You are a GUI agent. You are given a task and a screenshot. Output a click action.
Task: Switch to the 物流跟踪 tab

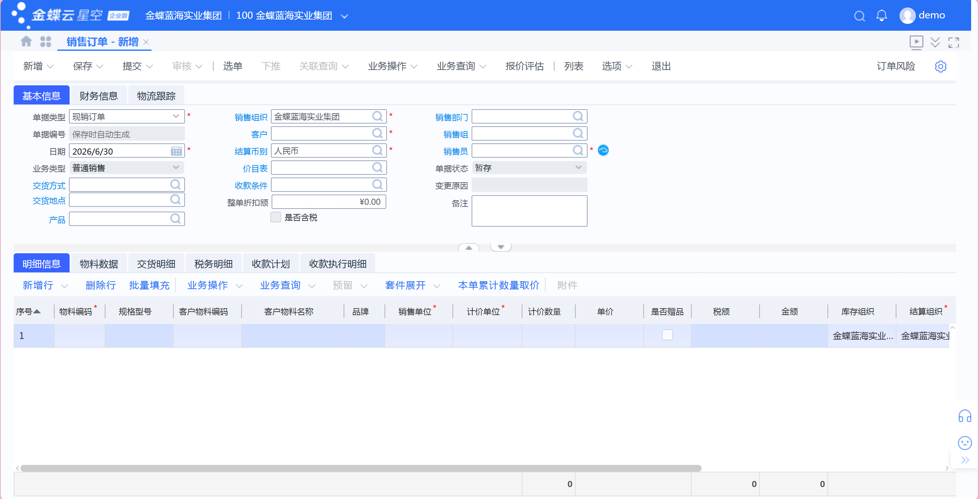click(x=156, y=95)
